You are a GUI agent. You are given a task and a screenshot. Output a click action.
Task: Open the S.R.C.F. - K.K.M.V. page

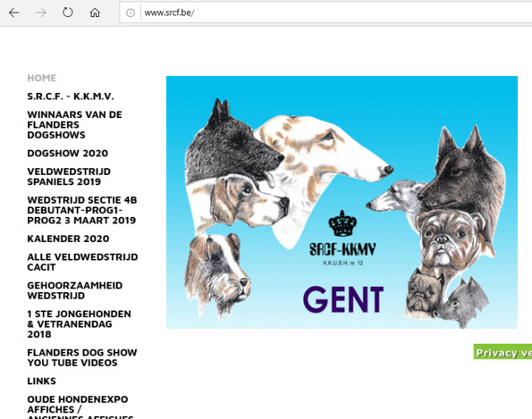(71, 96)
